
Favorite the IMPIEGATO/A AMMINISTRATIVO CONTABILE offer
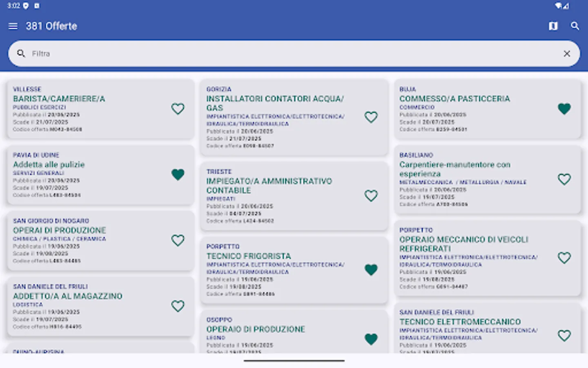coord(371,196)
